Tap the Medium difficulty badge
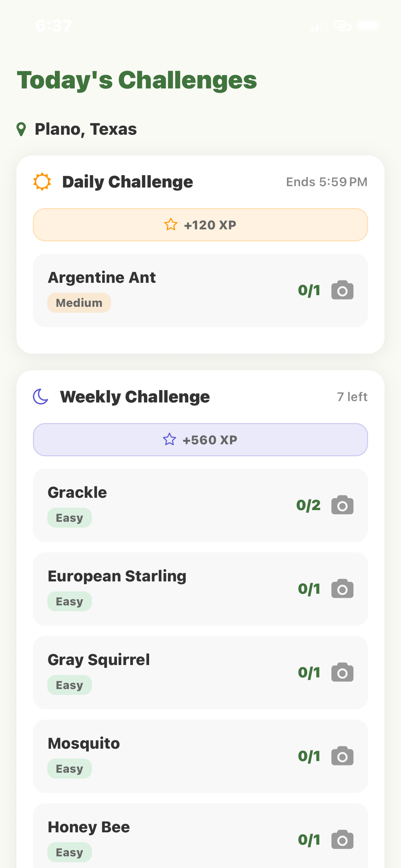This screenshot has height=868, width=401. [79, 303]
